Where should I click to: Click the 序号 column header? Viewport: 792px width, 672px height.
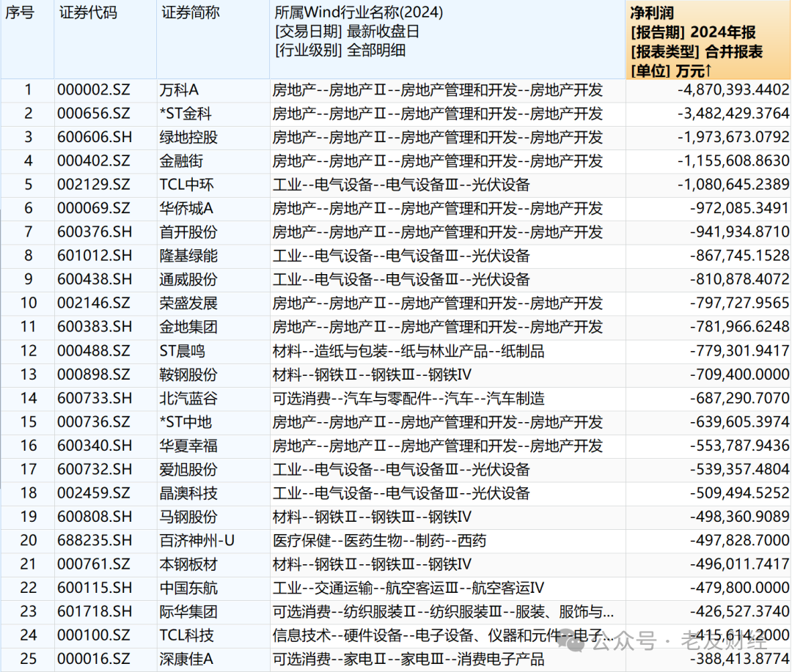[x=27, y=40]
